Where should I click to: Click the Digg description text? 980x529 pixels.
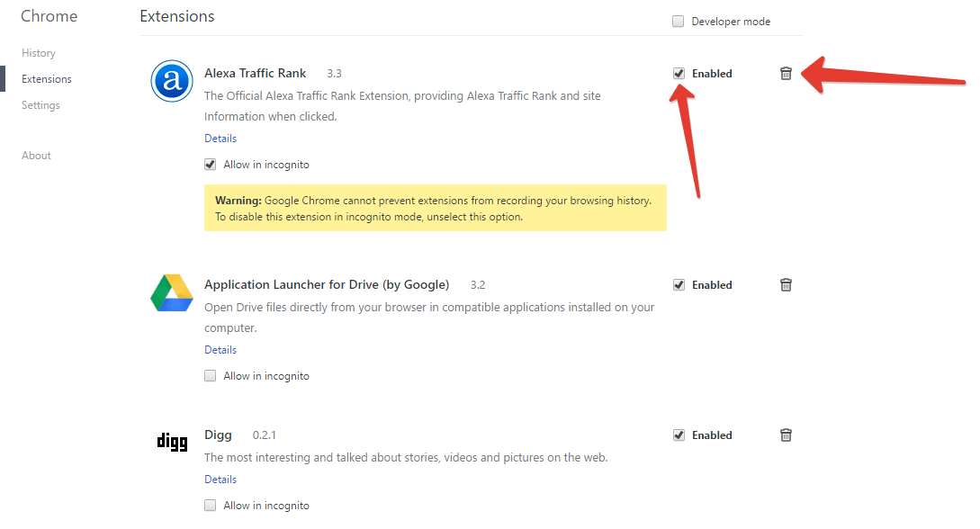406,458
